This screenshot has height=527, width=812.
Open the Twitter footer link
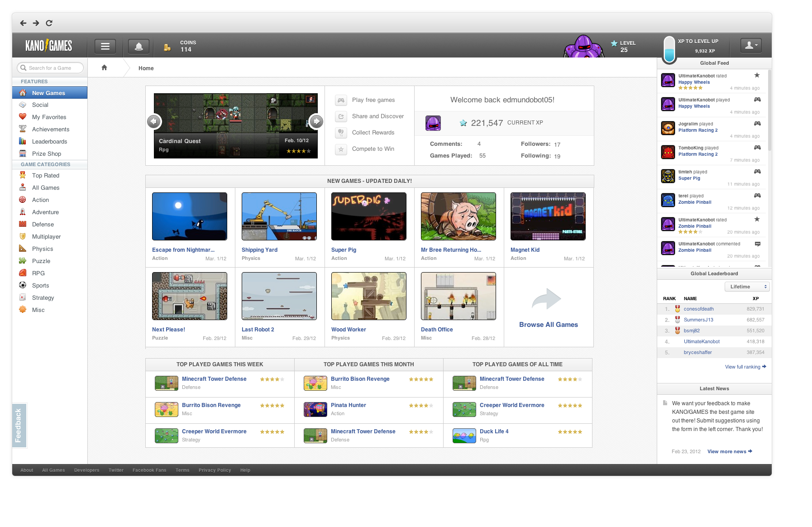[116, 470]
